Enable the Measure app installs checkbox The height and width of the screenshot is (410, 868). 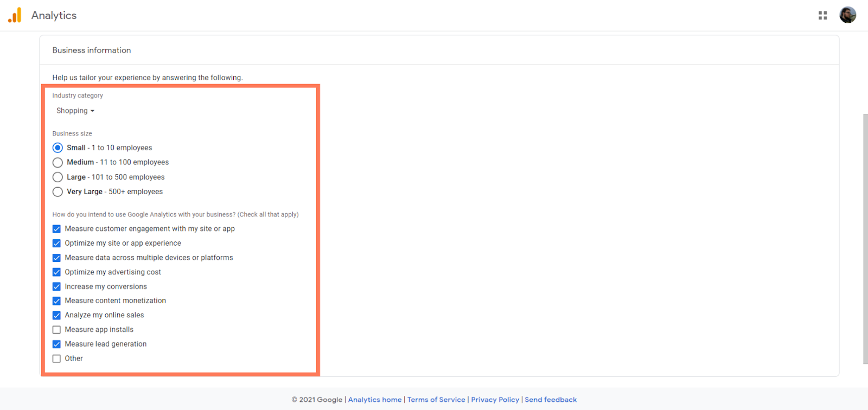[56, 330]
